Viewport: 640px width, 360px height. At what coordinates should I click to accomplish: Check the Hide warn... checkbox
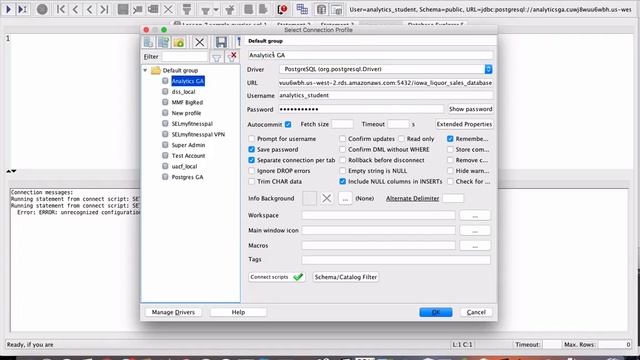[x=450, y=171]
